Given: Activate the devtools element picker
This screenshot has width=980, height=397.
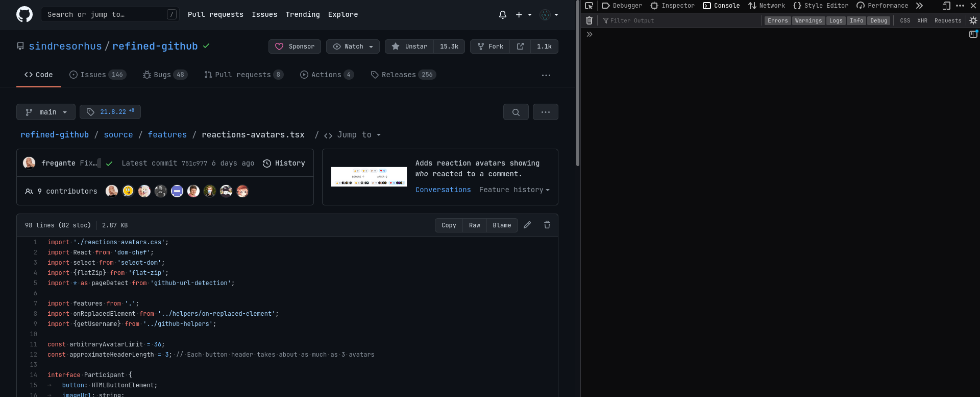Looking at the screenshot, I should click(x=589, y=6).
